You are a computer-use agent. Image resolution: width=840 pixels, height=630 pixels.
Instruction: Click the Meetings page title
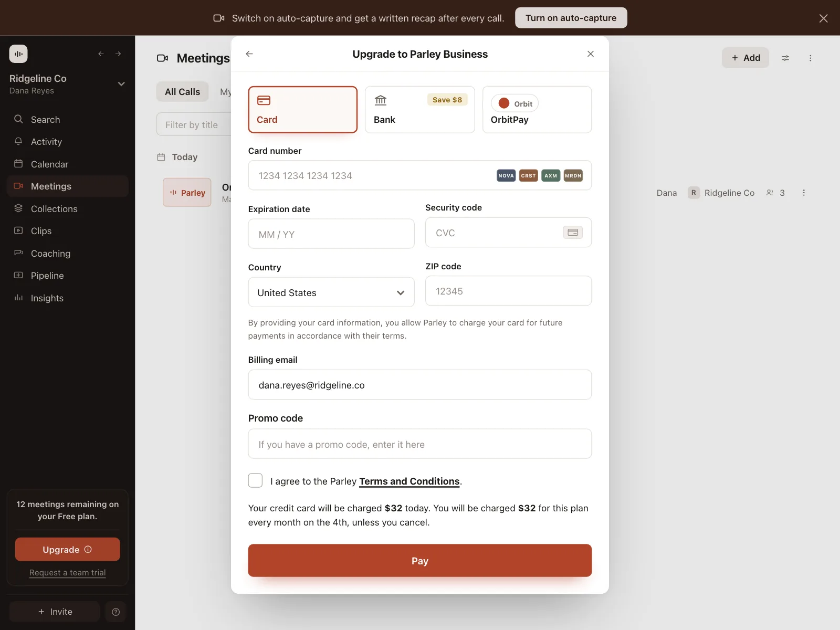(x=203, y=58)
